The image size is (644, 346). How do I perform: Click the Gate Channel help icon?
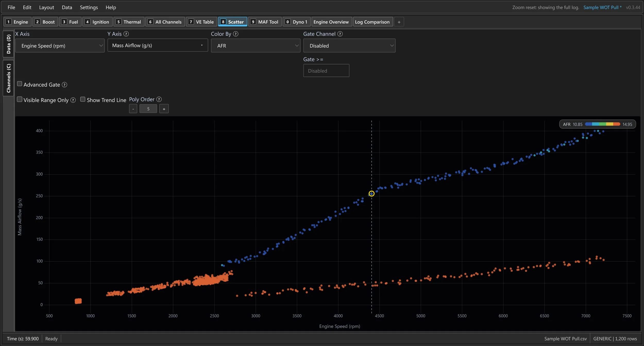(x=340, y=34)
